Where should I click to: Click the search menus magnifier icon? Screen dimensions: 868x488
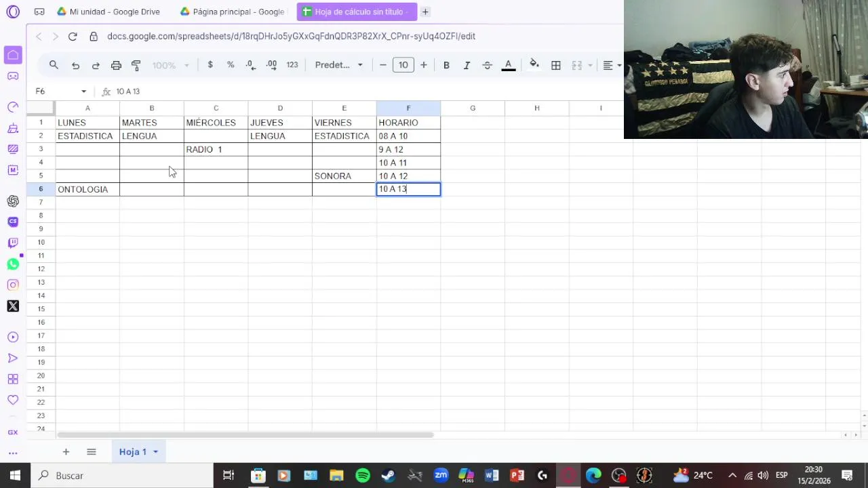(54, 65)
